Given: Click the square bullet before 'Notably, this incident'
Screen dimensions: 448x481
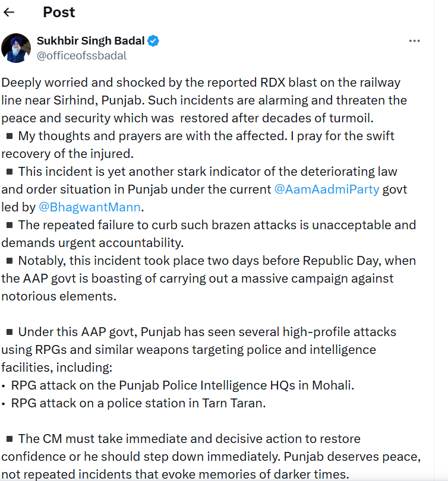Looking at the screenshot, I should coord(10,261).
